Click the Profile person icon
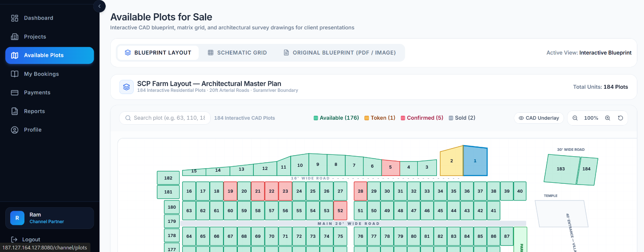This screenshot has width=644, height=252. (x=15, y=130)
